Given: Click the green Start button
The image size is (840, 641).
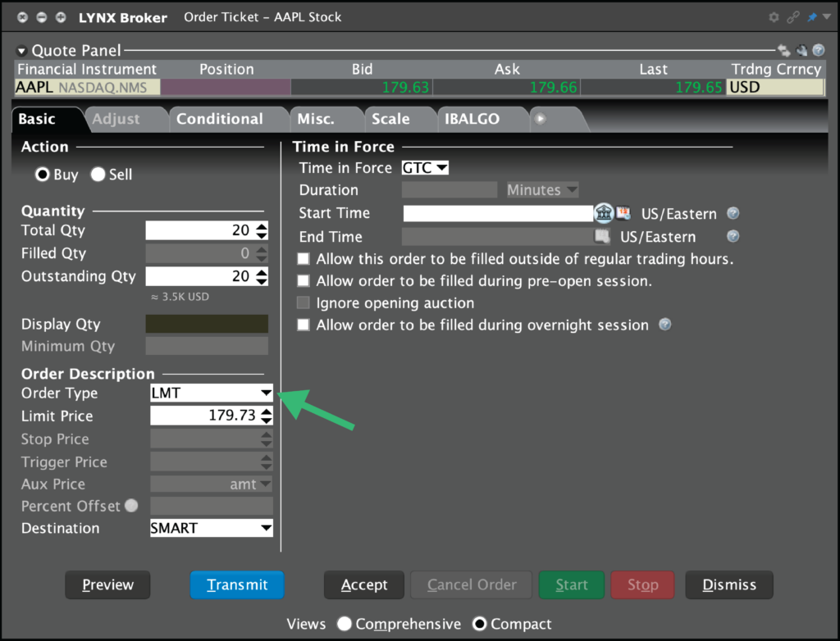Looking at the screenshot, I should point(572,584).
